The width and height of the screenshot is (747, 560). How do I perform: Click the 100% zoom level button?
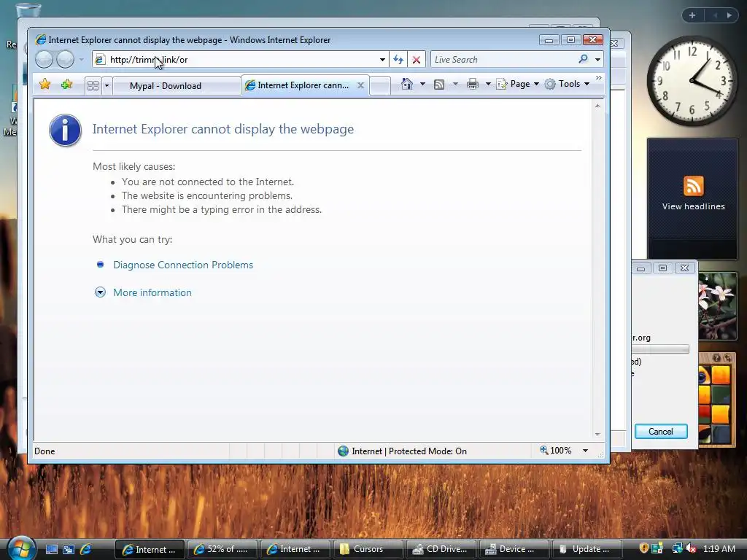[555, 451]
